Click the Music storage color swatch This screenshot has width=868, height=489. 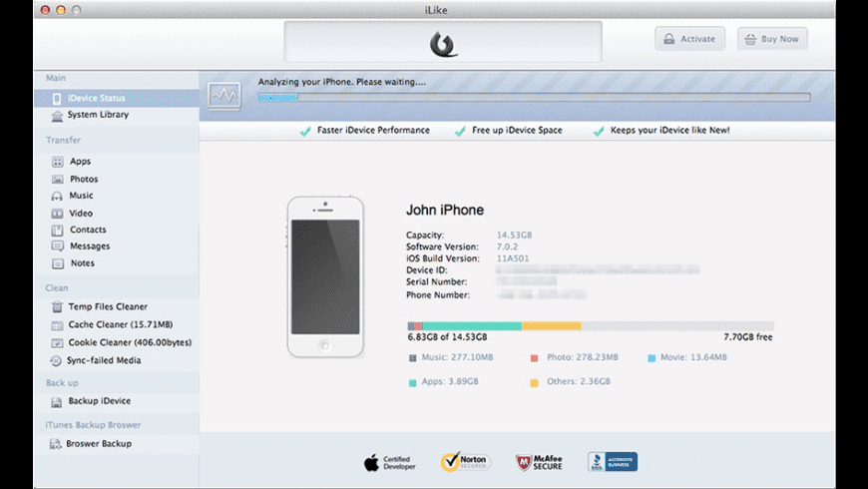[x=412, y=358]
